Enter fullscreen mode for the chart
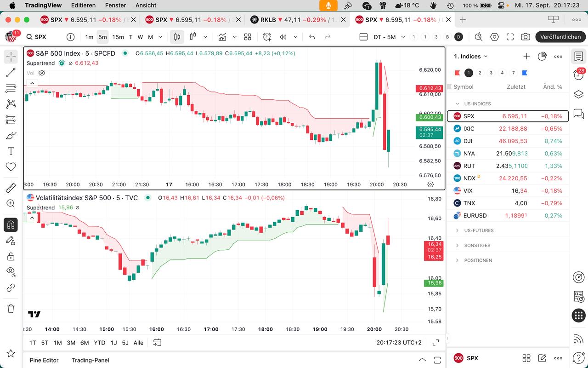 tap(510, 37)
